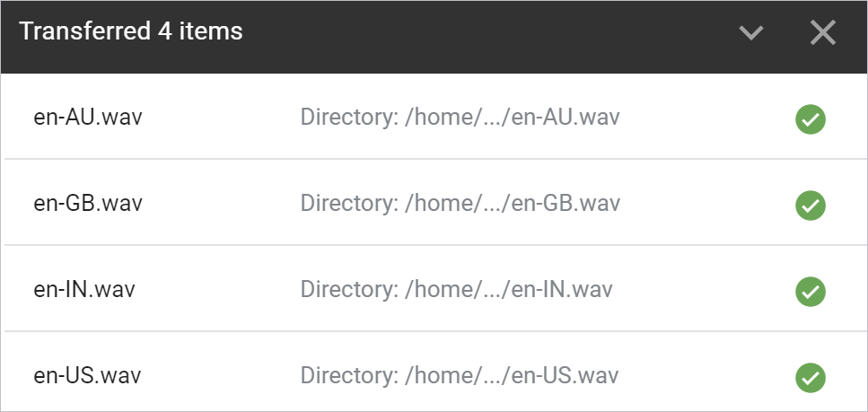Click green success icon beside en-GB.wav

[811, 205]
